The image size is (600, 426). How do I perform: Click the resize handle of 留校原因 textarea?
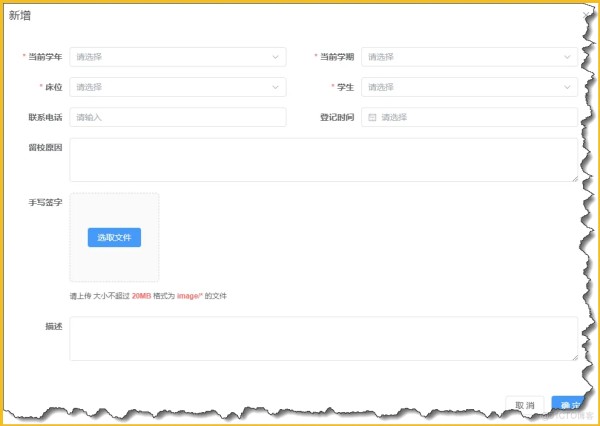[575, 179]
